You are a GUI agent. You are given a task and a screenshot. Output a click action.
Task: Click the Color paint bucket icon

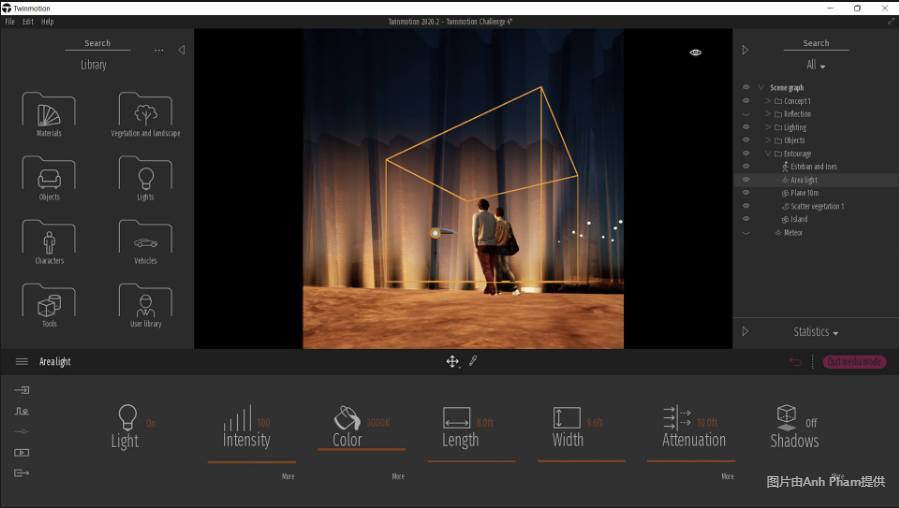(x=347, y=418)
